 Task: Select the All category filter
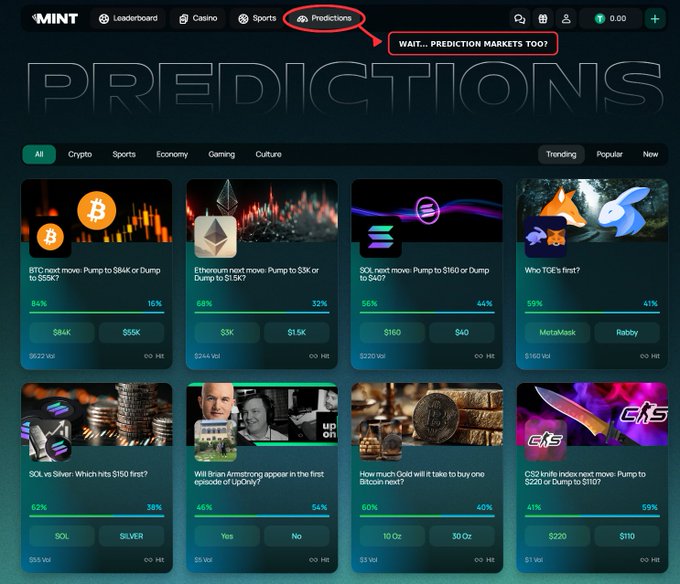pyautogui.click(x=39, y=154)
